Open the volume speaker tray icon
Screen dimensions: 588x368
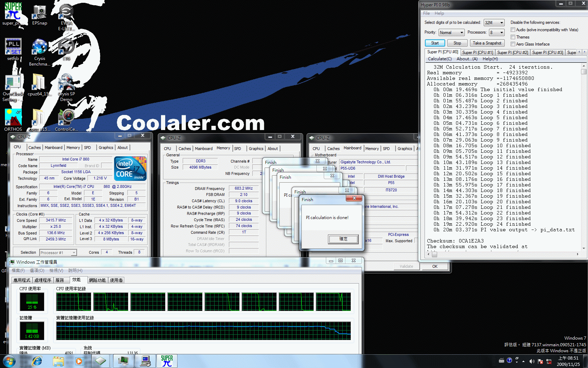coord(532,361)
